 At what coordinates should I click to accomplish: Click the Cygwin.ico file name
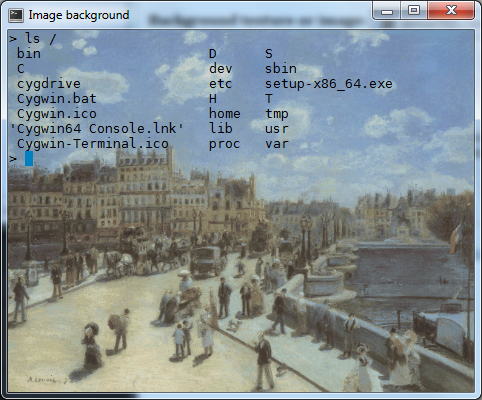[57, 114]
